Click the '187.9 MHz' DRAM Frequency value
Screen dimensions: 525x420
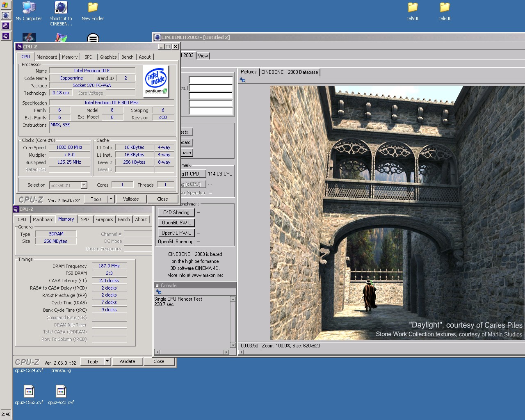pos(109,266)
